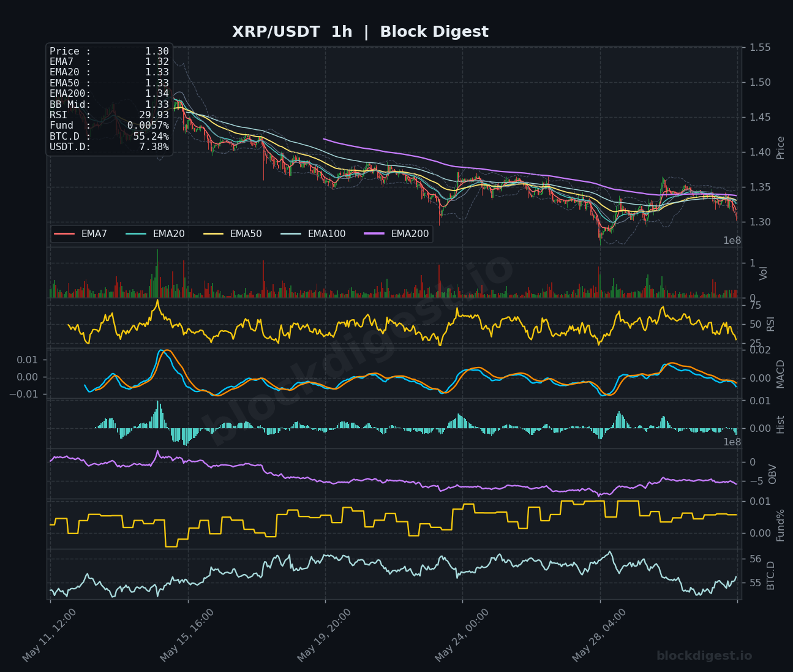Viewport: 793px width, 672px height.
Task: Click the EMA100 legend entry
Action: point(313,234)
